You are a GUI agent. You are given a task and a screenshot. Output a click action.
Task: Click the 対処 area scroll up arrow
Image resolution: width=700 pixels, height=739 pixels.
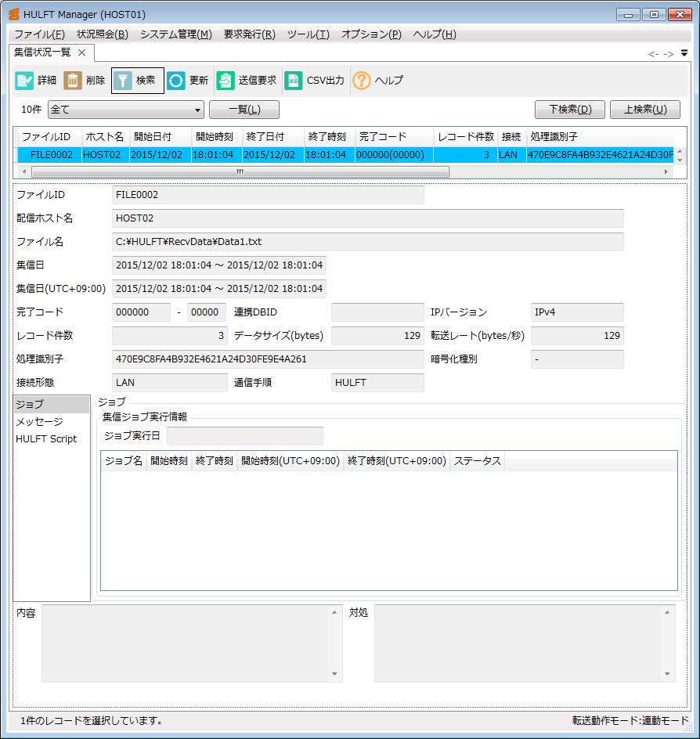pyautogui.click(x=667, y=612)
